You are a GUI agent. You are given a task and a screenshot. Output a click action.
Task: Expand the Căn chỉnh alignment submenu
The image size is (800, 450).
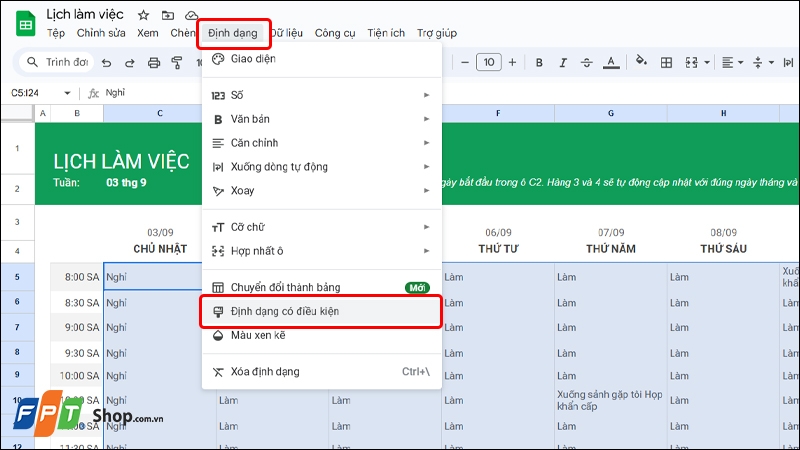(321, 143)
